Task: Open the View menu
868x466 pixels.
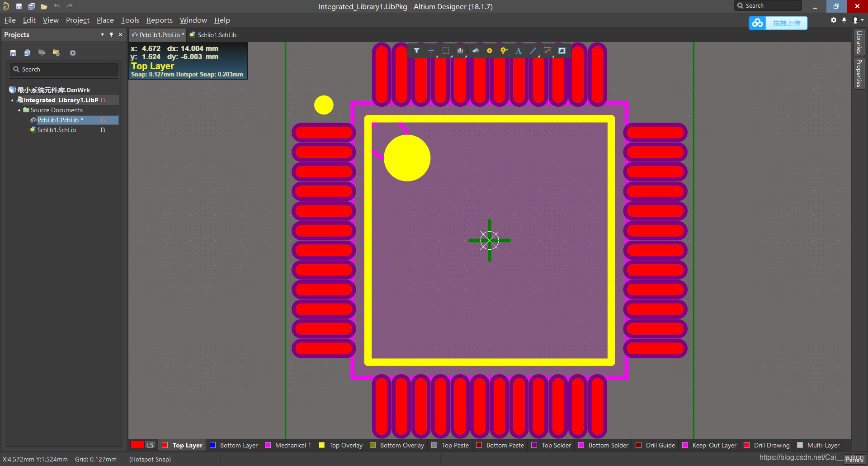Action: [x=51, y=20]
